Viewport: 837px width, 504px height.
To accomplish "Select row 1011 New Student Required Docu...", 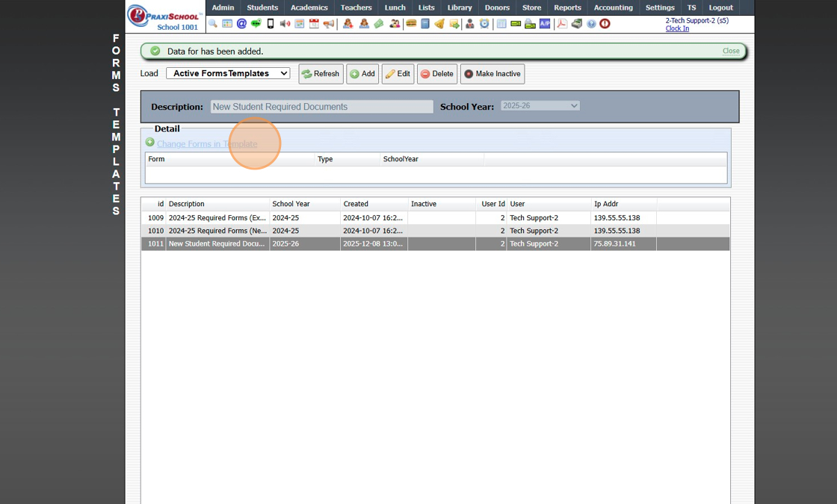I will click(436, 243).
